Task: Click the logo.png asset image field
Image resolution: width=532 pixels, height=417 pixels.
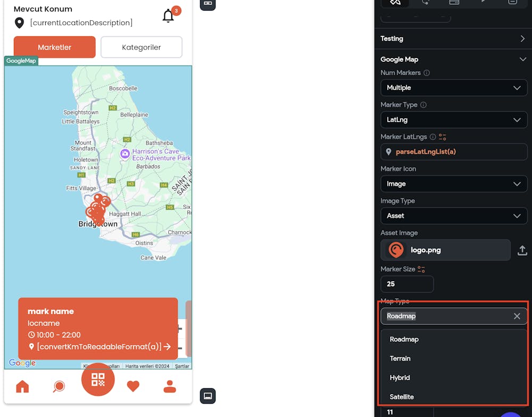Action: point(445,250)
